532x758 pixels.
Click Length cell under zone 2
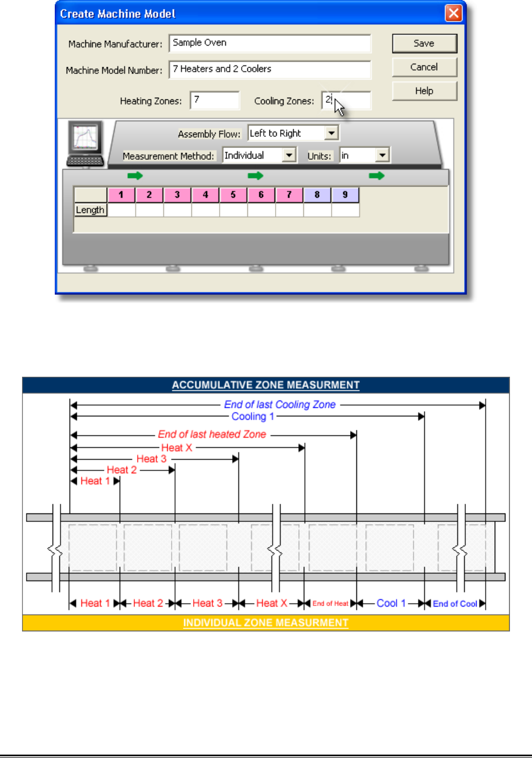pyautogui.click(x=149, y=210)
